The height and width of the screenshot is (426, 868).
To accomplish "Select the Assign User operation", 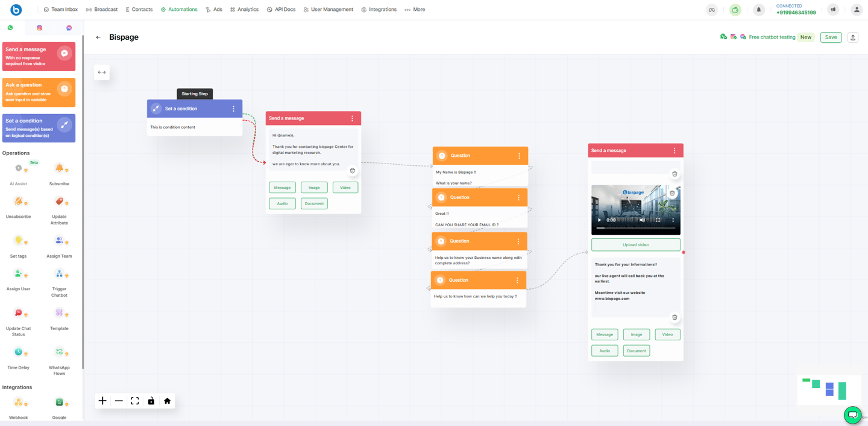I will click(19, 279).
